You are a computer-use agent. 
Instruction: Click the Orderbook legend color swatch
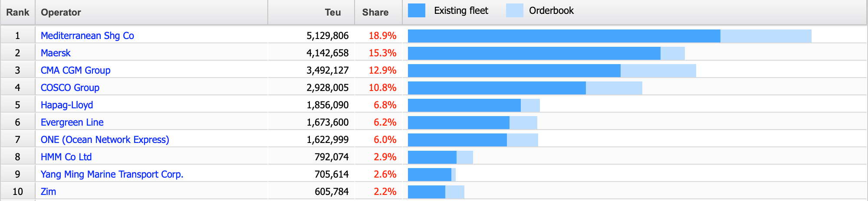(515, 11)
